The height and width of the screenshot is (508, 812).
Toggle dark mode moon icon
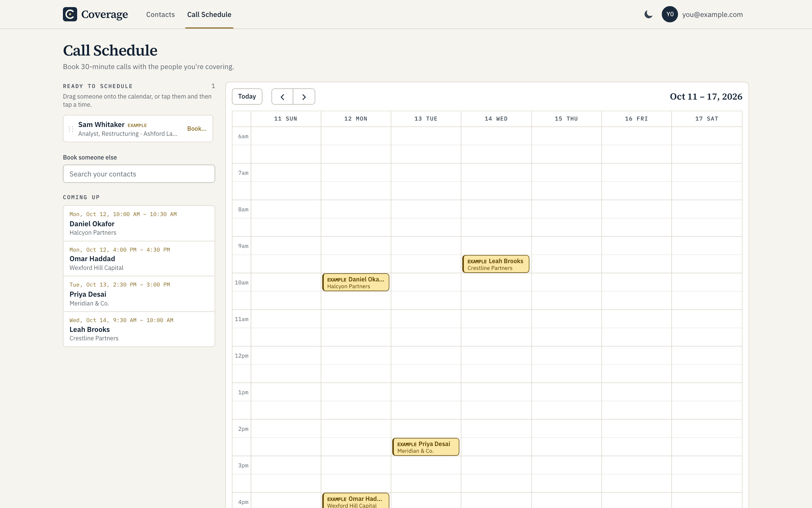tap(648, 14)
